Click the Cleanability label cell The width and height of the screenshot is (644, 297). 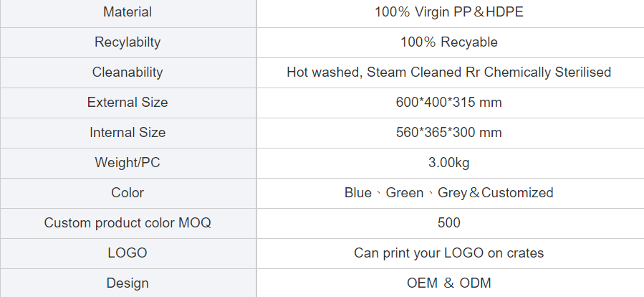point(128,72)
